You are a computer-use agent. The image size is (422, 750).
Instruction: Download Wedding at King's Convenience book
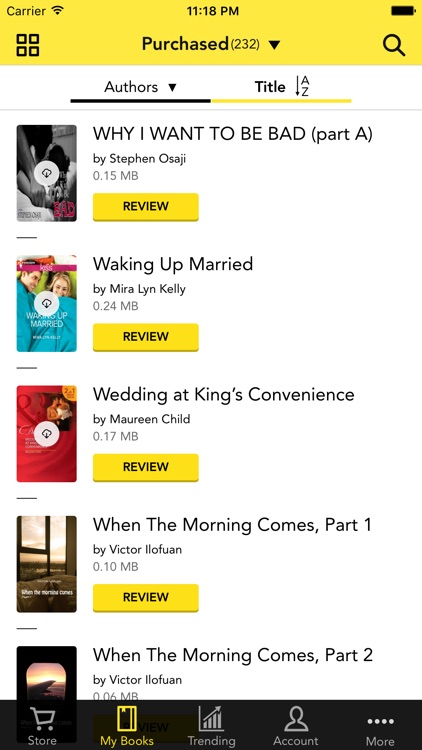point(46,434)
